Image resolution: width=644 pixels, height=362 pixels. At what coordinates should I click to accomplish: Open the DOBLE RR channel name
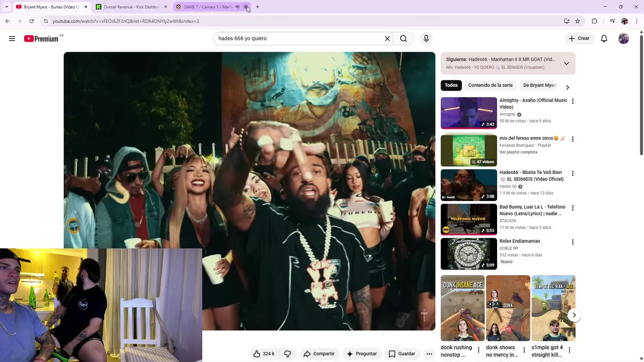coord(509,248)
